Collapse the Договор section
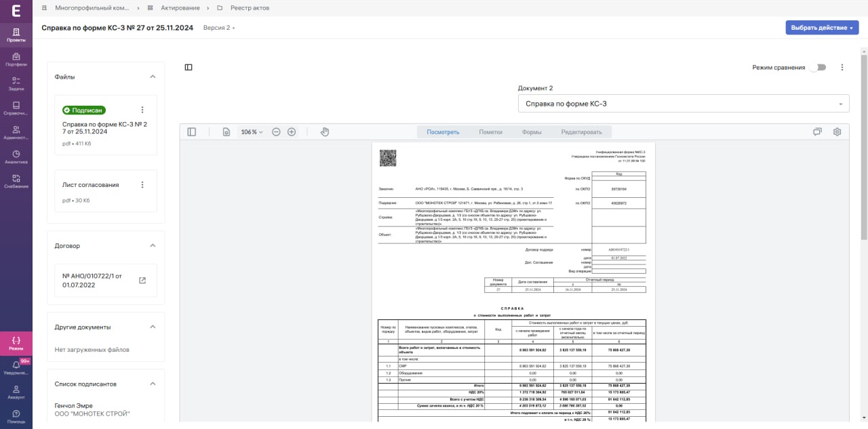 click(153, 245)
